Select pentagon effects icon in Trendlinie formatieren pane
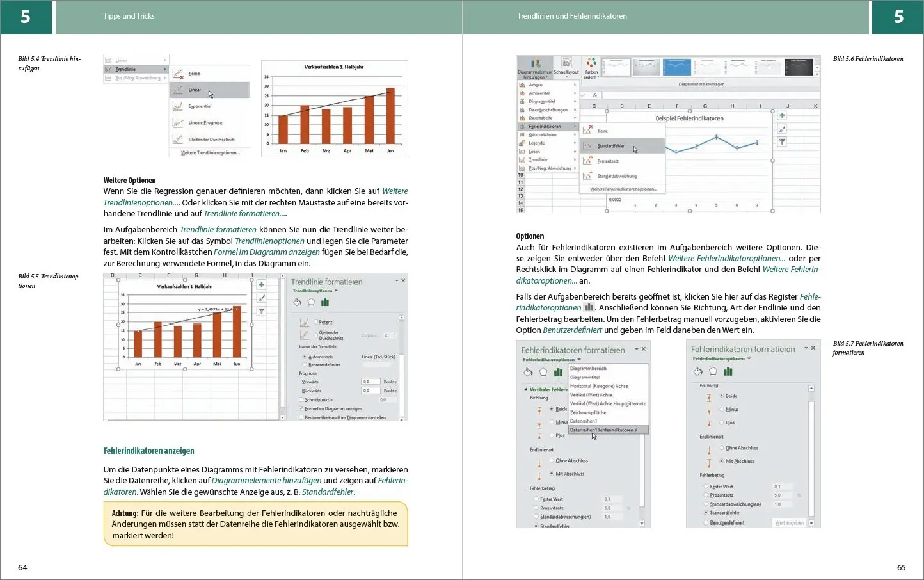 pyautogui.click(x=311, y=302)
